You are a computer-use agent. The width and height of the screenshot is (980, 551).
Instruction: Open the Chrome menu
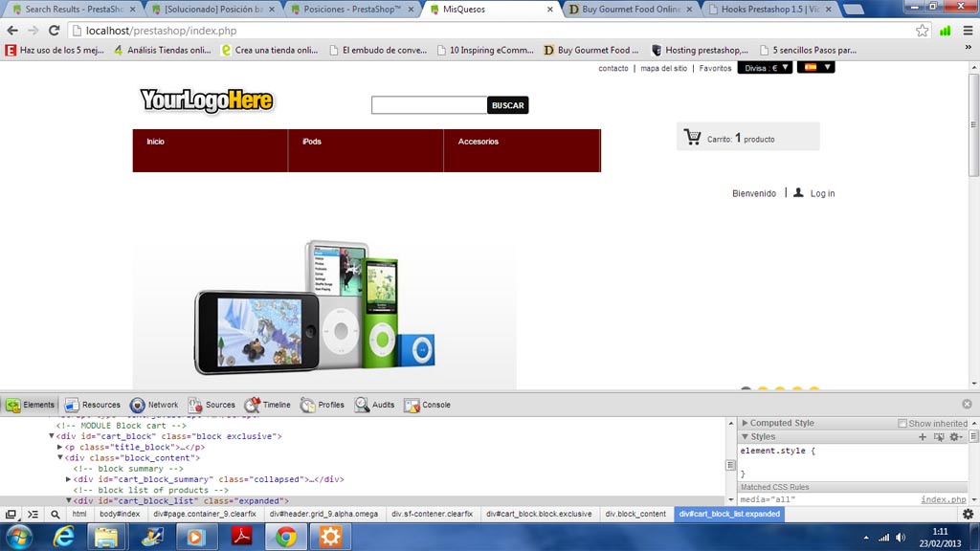pos(969,30)
